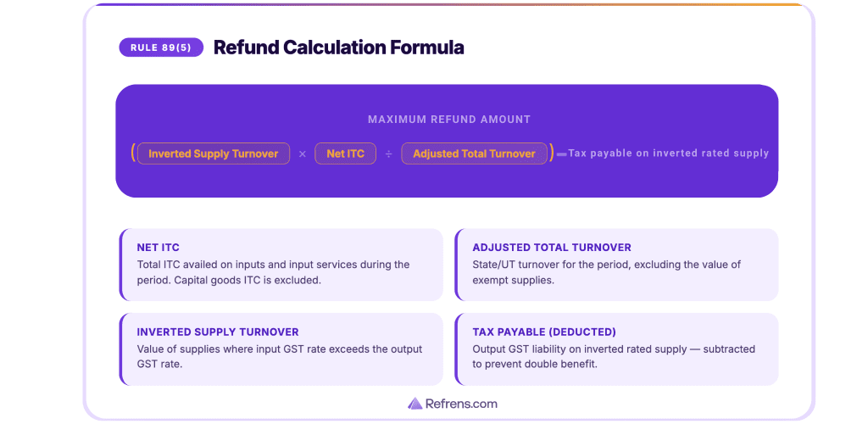This screenshot has height=424, width=868.
Task: Click the division symbol in the formula
Action: click(x=389, y=154)
